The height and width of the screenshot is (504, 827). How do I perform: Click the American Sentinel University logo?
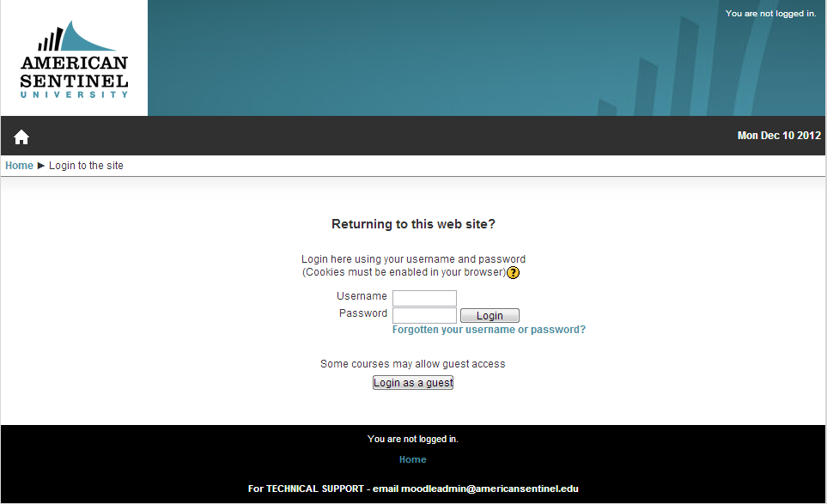(x=74, y=60)
